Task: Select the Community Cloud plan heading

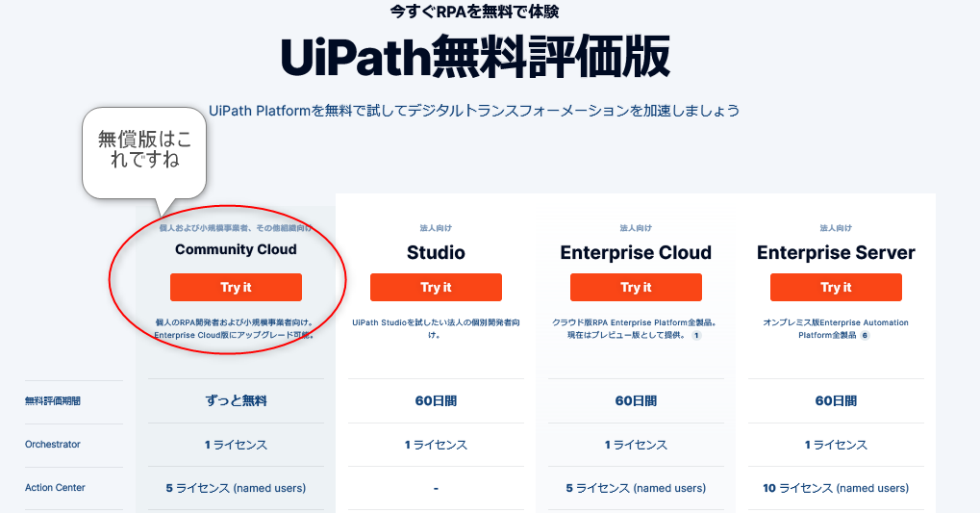Action: (236, 249)
